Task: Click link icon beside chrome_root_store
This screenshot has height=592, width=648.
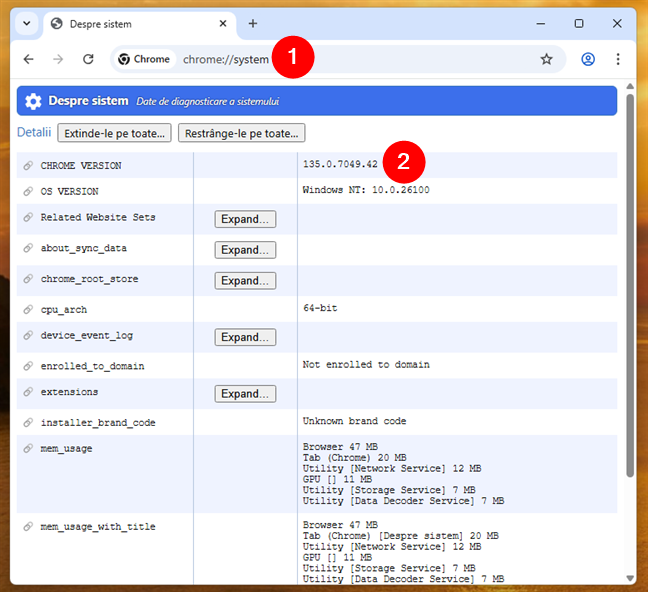Action: [28, 279]
